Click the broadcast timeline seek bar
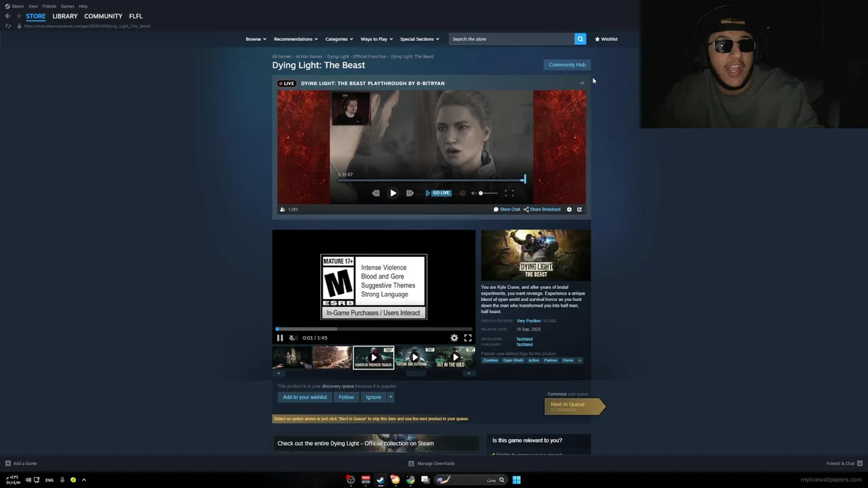 [431, 180]
